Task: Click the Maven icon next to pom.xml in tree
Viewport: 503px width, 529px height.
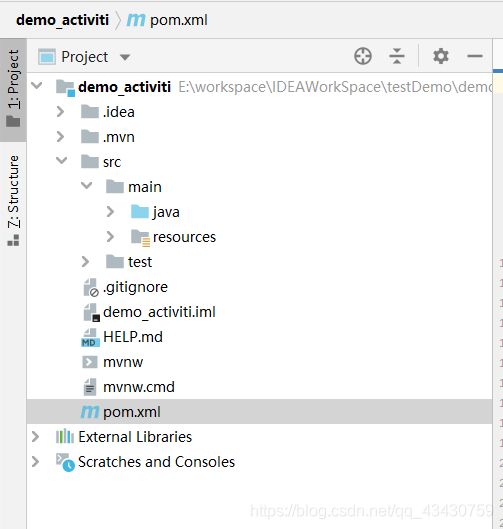Action: click(x=90, y=412)
